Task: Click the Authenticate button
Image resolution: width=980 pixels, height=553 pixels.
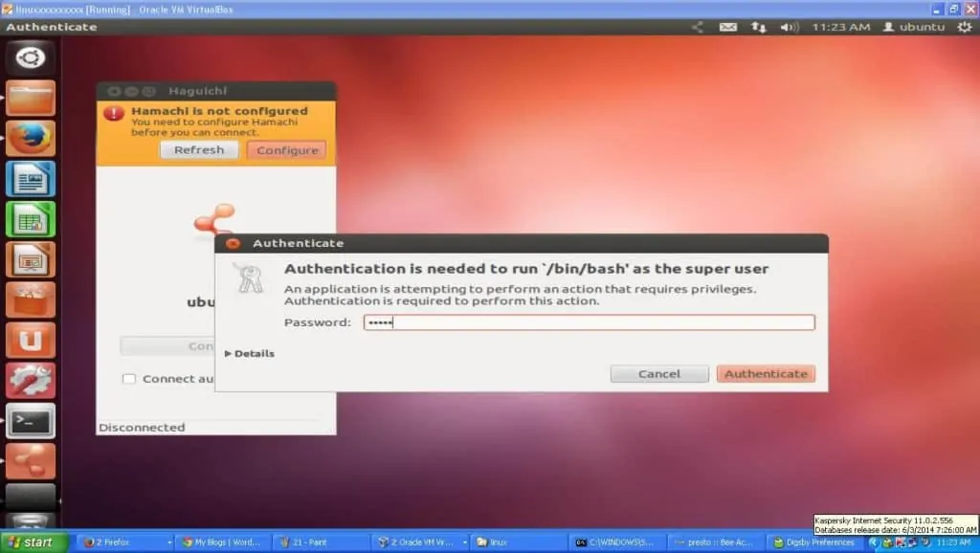Action: 766,374
